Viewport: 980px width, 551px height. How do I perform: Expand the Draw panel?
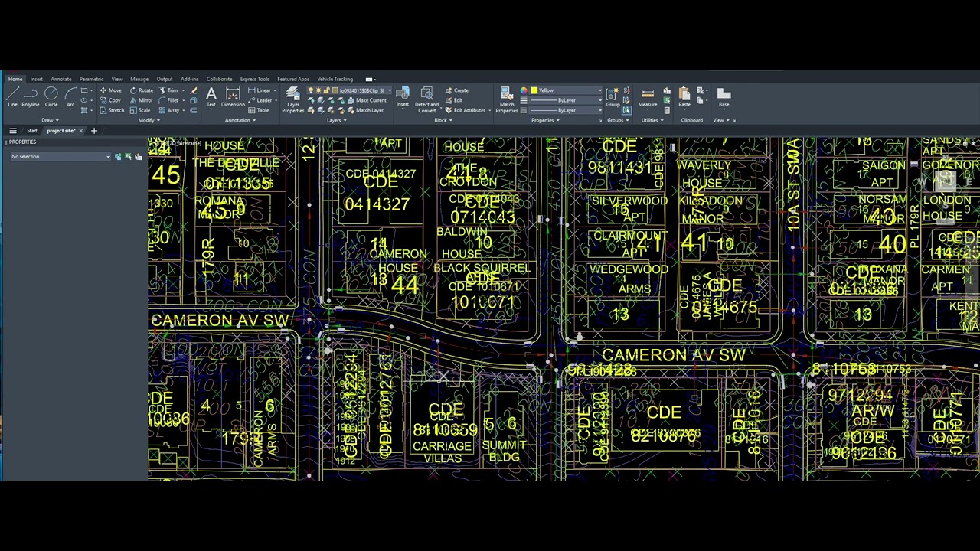tap(49, 120)
